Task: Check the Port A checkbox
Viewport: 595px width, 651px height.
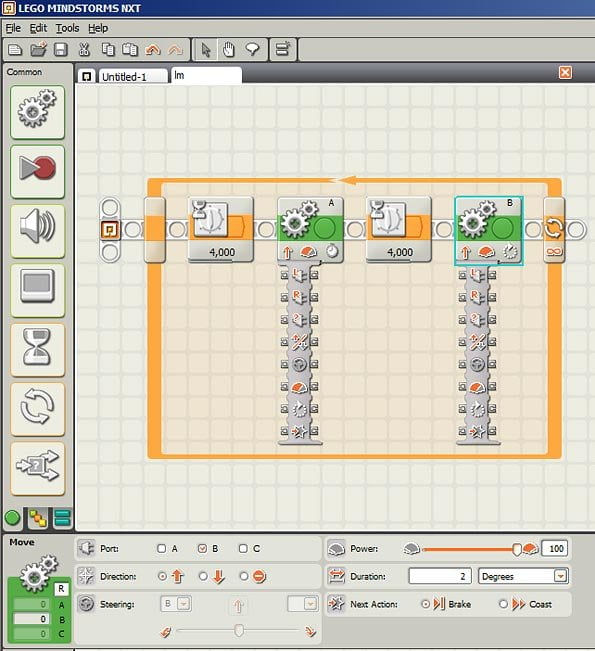Action: [x=162, y=548]
